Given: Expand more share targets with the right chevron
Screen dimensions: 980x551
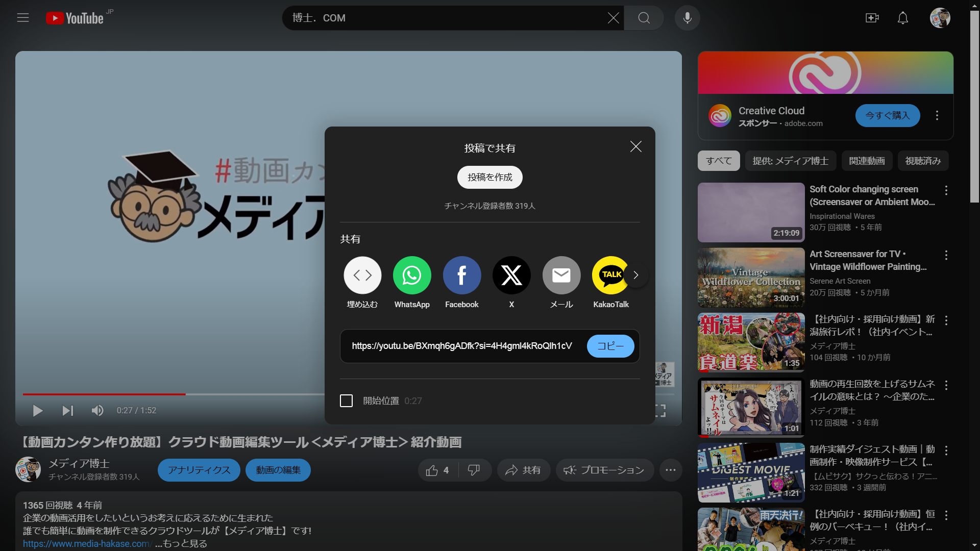Looking at the screenshot, I should (x=636, y=275).
